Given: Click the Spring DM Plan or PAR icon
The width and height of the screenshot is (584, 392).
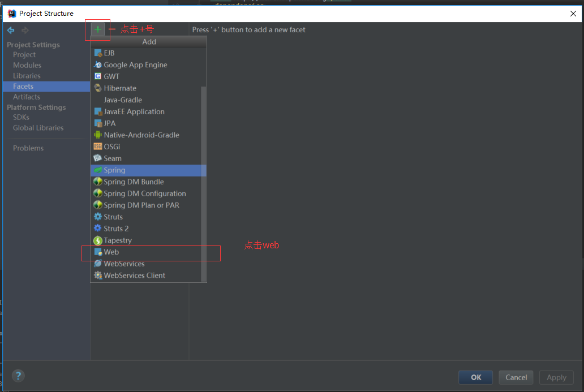Looking at the screenshot, I should 98,205.
